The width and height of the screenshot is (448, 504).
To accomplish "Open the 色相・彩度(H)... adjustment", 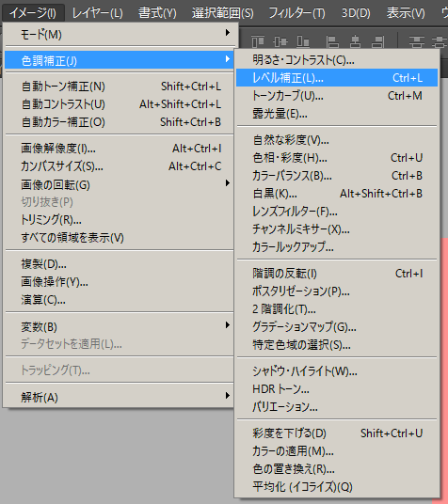I will 337,158.
